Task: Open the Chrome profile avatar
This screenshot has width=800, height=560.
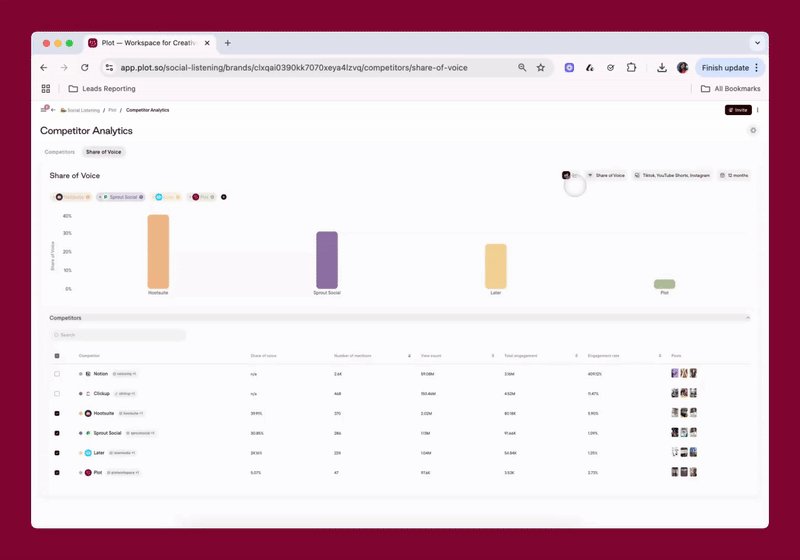Action: pyautogui.click(x=683, y=67)
